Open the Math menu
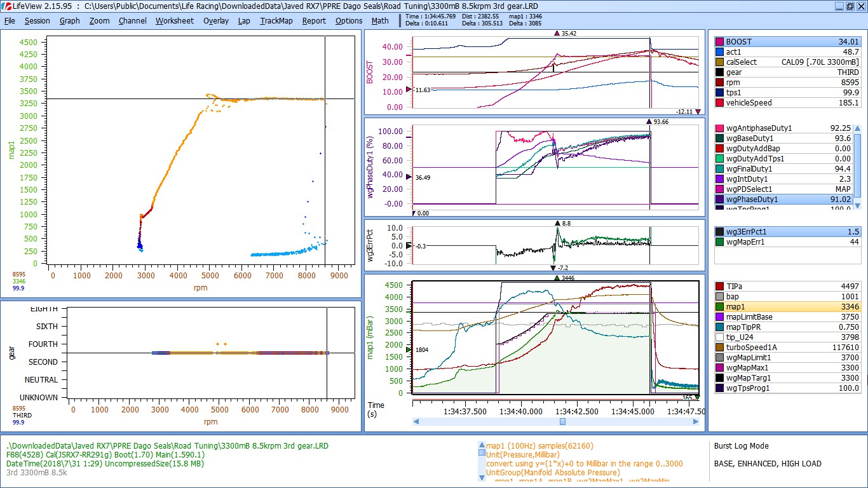This screenshot has height=488, width=868. (380, 20)
